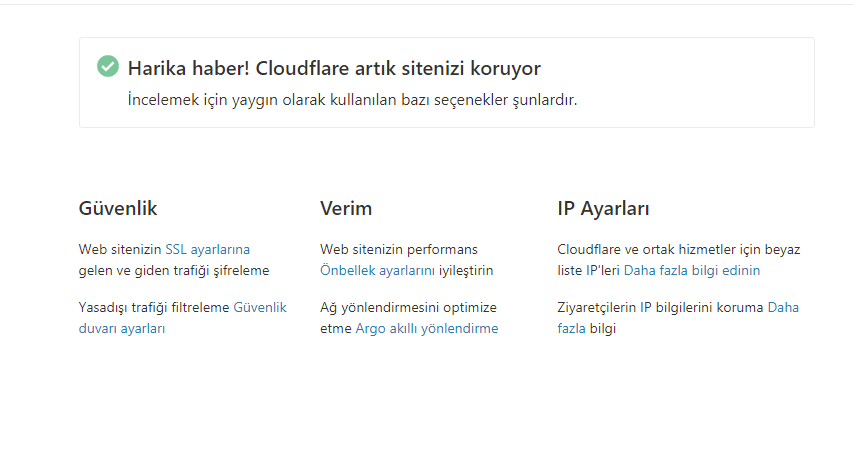Click the text Web sitenizin performans
Screen dimensions: 854x465
(x=399, y=249)
